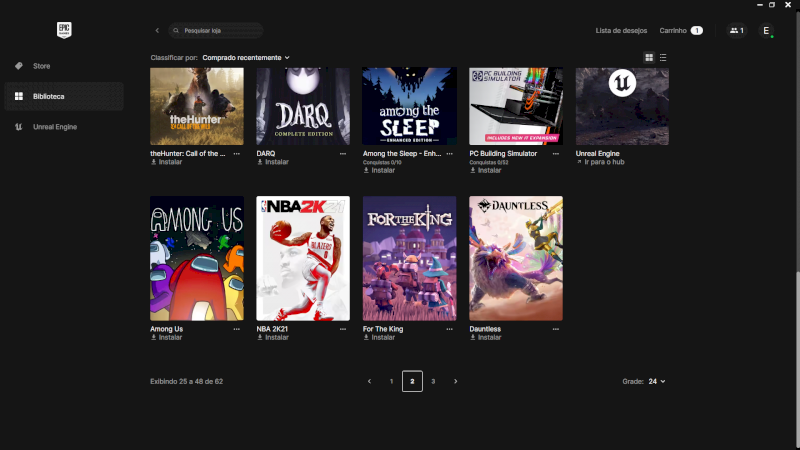800x450 pixels.
Task: Restore the launcher window size
Action: 772,5
